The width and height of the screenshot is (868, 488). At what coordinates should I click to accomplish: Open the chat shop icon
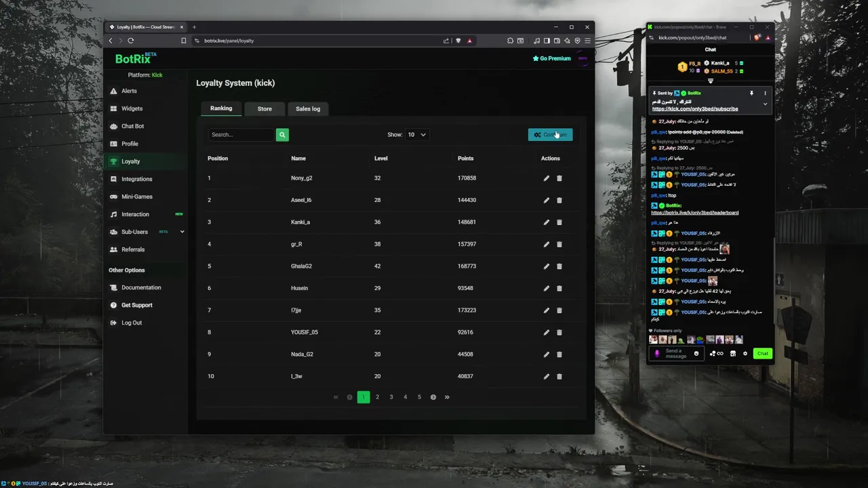point(732,354)
